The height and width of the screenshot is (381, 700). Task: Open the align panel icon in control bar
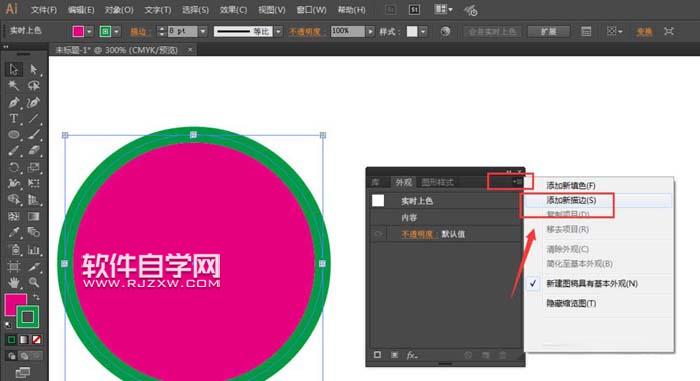586,31
